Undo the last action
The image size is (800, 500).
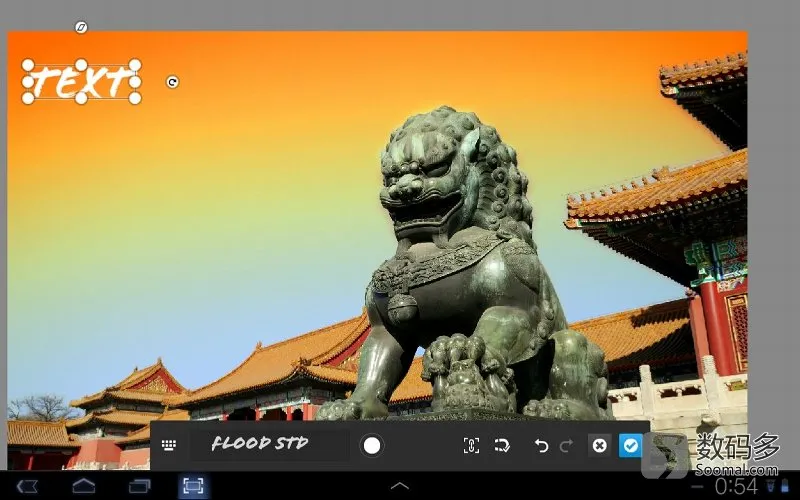tap(541, 446)
